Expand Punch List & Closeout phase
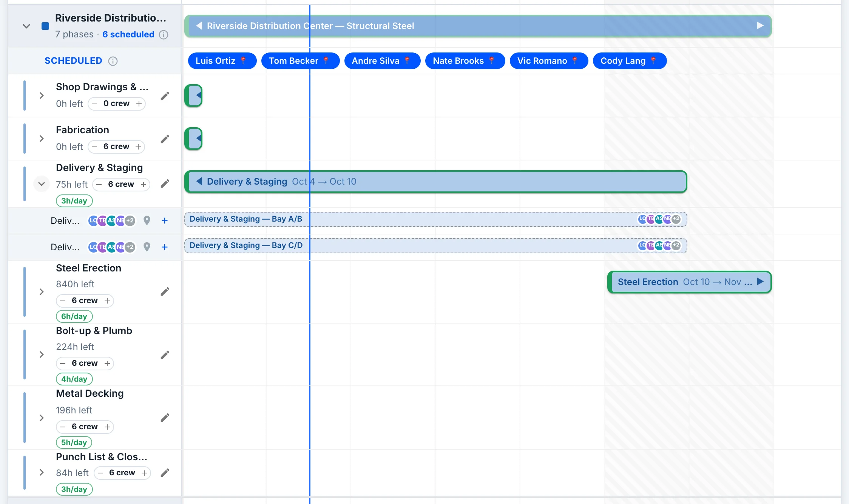This screenshot has width=849, height=504. 42,473
